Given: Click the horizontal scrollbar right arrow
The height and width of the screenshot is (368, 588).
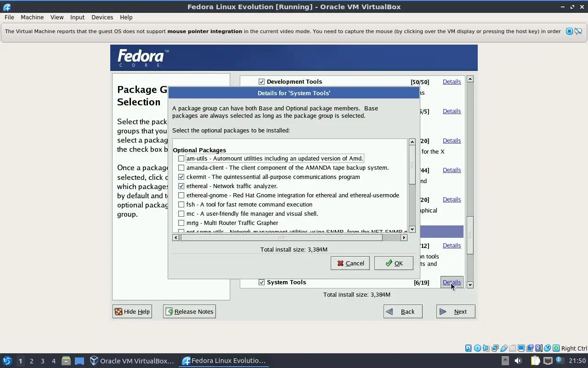Looking at the screenshot, I should point(404,237).
